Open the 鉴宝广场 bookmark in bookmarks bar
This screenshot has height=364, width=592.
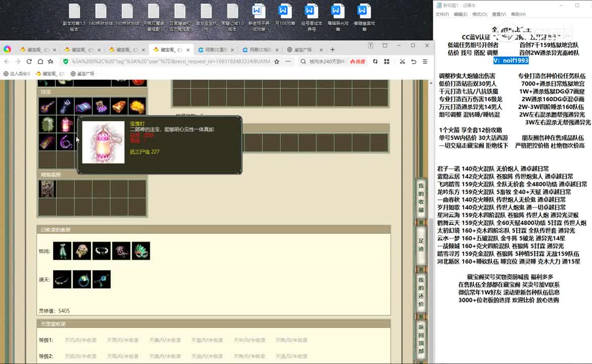tap(82, 73)
